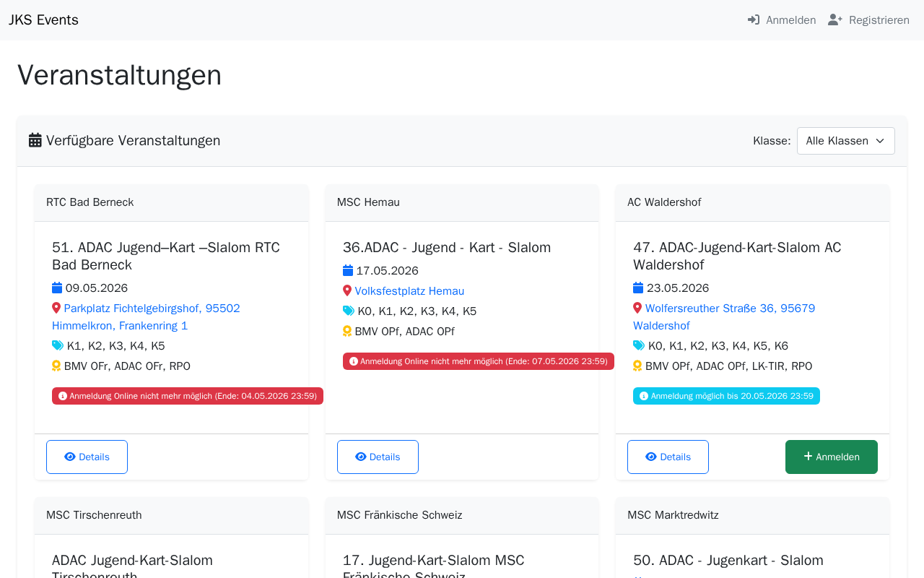The height and width of the screenshot is (578, 924).
Task: Click the user-plus icon beside Registrieren
Action: (x=835, y=20)
